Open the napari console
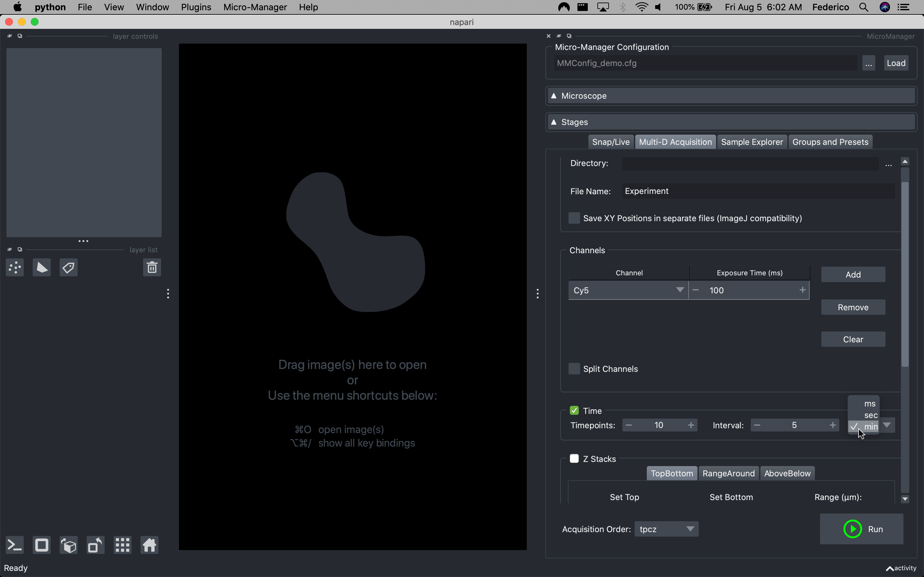924x577 pixels. pyautogui.click(x=15, y=545)
